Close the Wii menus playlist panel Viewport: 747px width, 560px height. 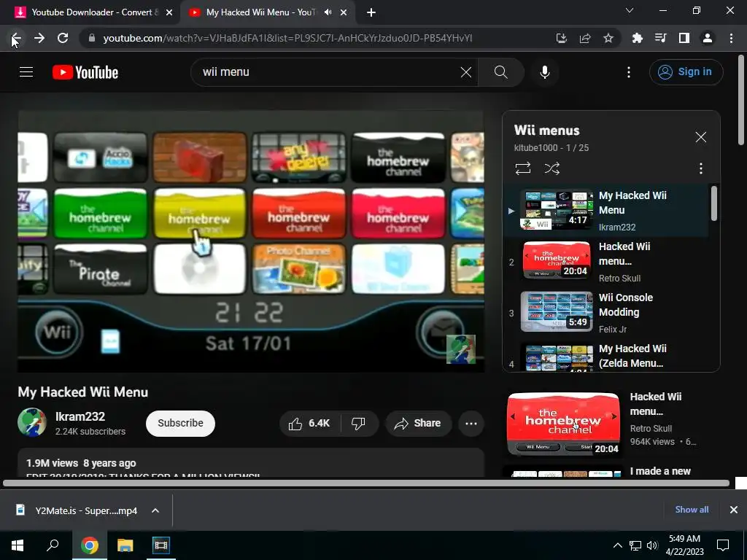click(700, 137)
